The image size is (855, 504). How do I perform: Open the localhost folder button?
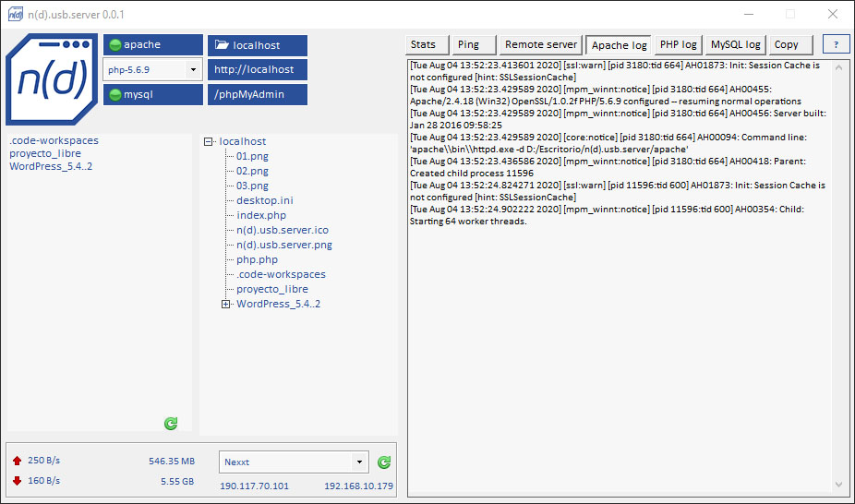(258, 45)
